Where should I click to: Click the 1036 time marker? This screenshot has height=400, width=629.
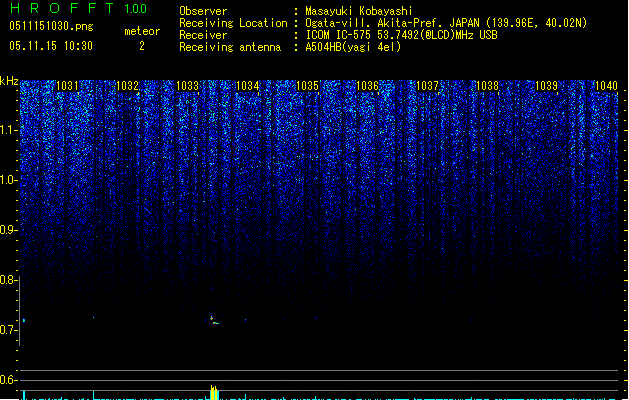tap(367, 86)
